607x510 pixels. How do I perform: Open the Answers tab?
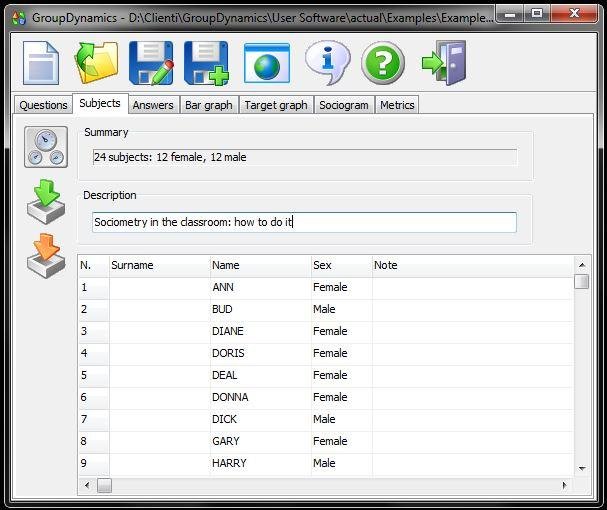(153, 105)
